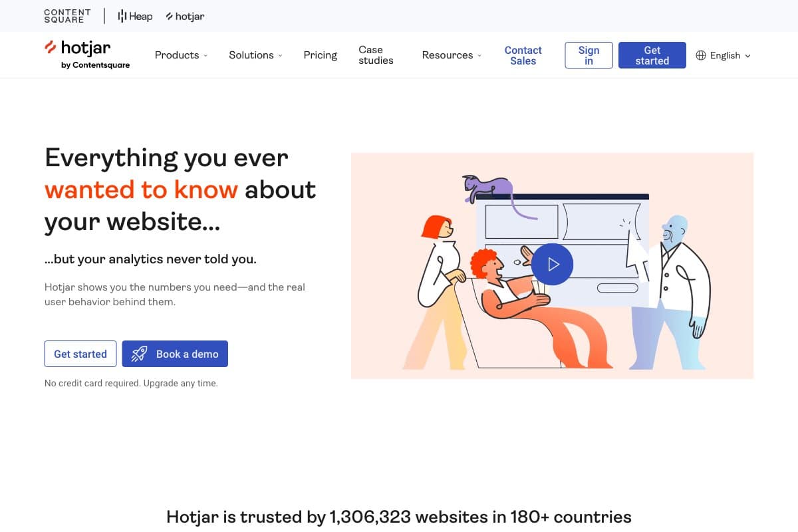This screenshot has width=798, height=532.
Task: Click the Book a demo button
Action: click(175, 354)
